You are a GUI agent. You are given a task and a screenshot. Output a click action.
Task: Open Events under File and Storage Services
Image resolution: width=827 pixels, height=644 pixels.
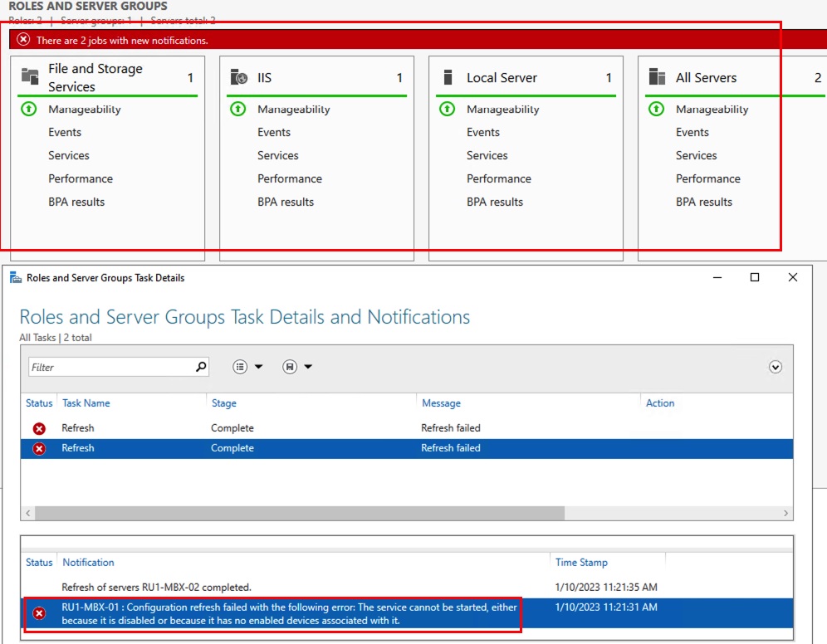pyautogui.click(x=65, y=132)
